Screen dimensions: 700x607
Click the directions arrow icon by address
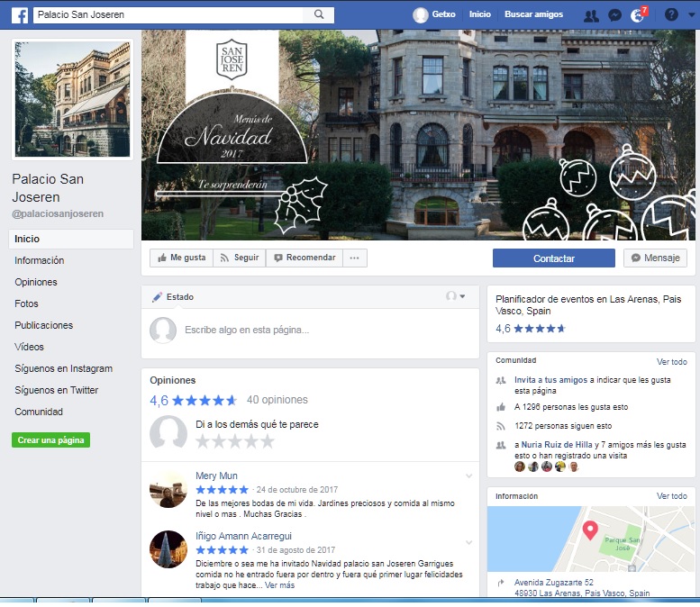[x=501, y=583]
